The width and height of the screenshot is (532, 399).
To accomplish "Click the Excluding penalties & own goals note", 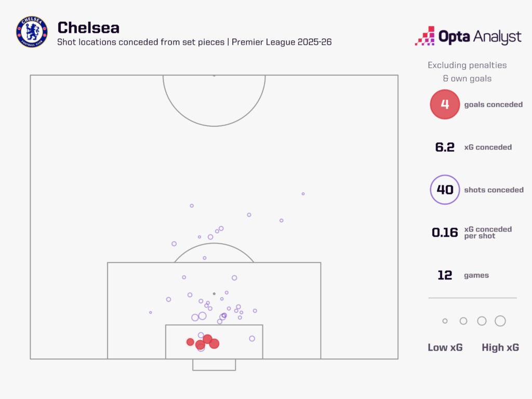I will (x=467, y=72).
